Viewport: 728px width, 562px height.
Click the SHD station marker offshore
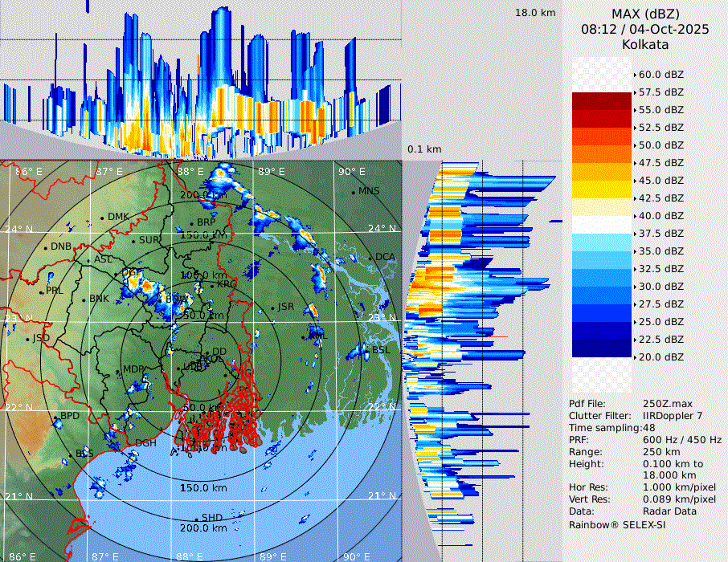coord(197,519)
